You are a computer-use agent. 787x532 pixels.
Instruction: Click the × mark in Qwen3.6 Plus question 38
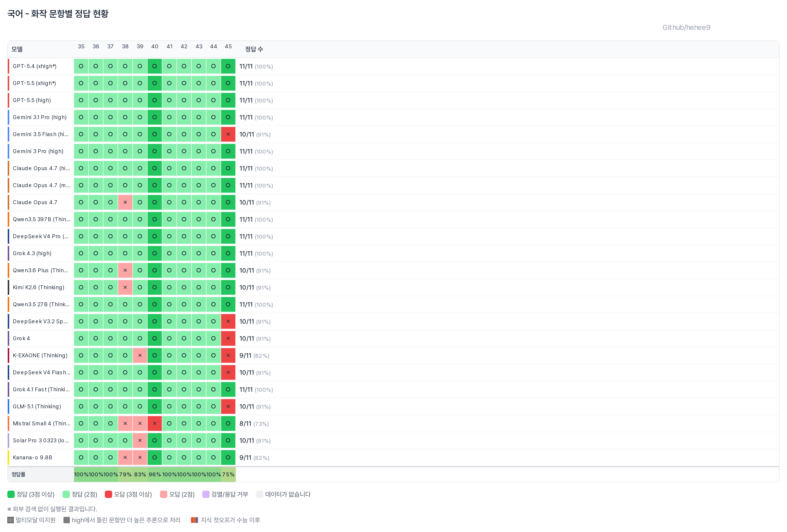click(x=125, y=271)
